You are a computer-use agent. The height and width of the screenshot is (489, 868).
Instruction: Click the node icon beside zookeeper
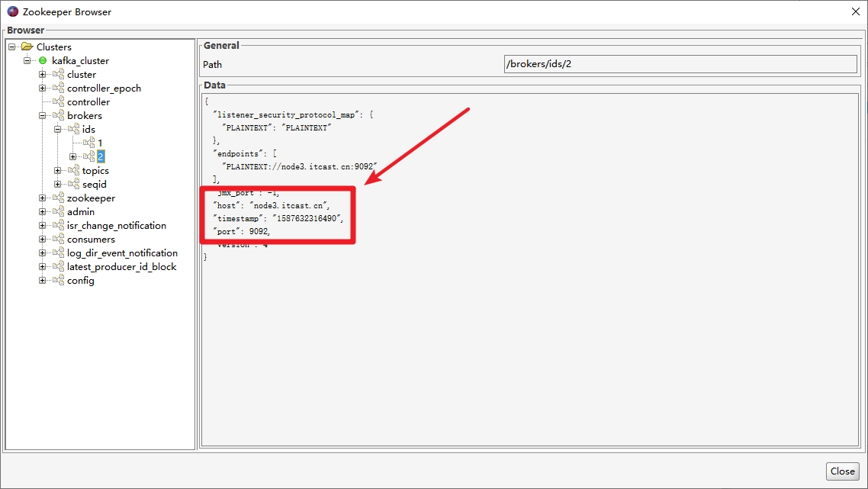[x=58, y=198]
